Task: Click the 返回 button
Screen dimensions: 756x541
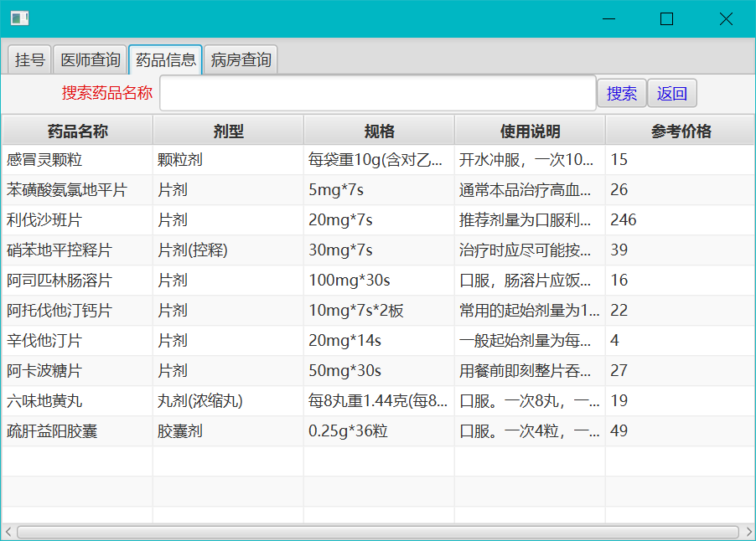Action: point(671,93)
